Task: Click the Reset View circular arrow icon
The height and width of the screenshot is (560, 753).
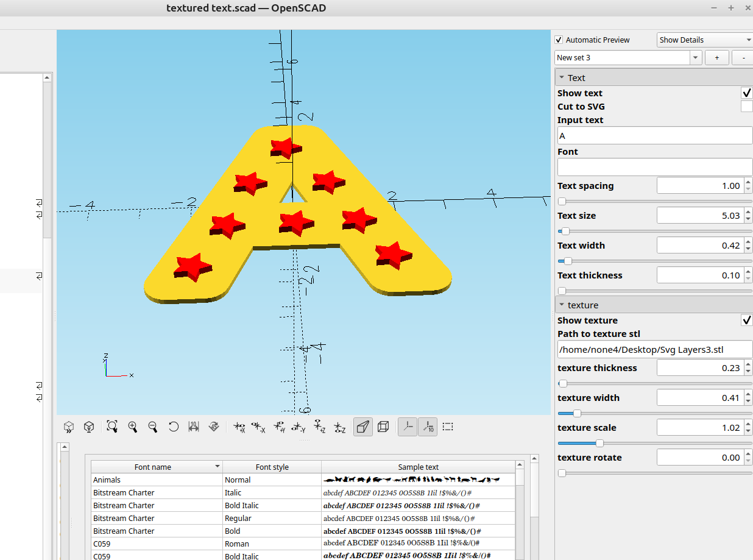Action: [174, 427]
